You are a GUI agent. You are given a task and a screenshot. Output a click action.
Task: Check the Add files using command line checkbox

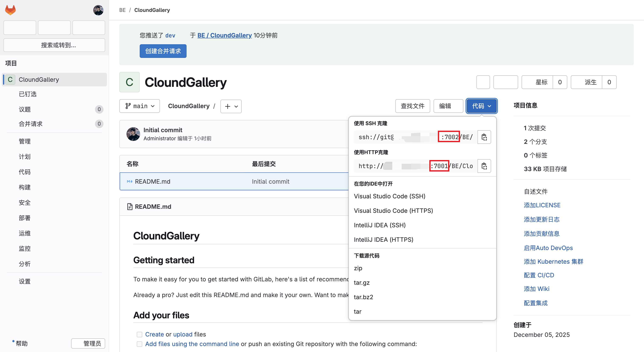(x=139, y=344)
